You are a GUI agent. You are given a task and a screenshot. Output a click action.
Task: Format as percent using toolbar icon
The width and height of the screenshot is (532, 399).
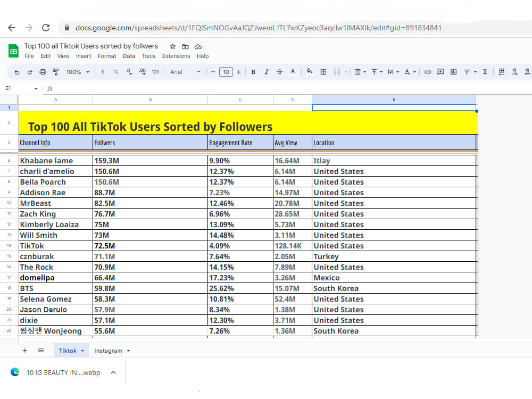click(115, 71)
